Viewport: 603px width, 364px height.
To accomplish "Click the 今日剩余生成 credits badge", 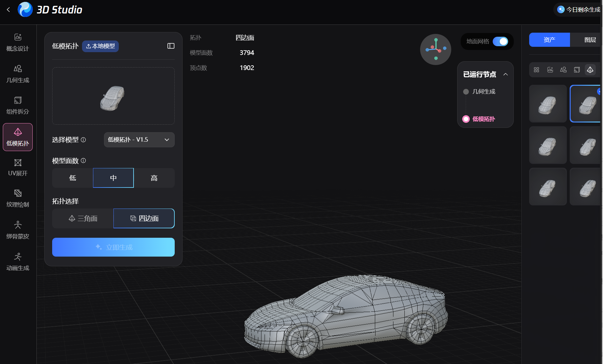I will tap(578, 10).
